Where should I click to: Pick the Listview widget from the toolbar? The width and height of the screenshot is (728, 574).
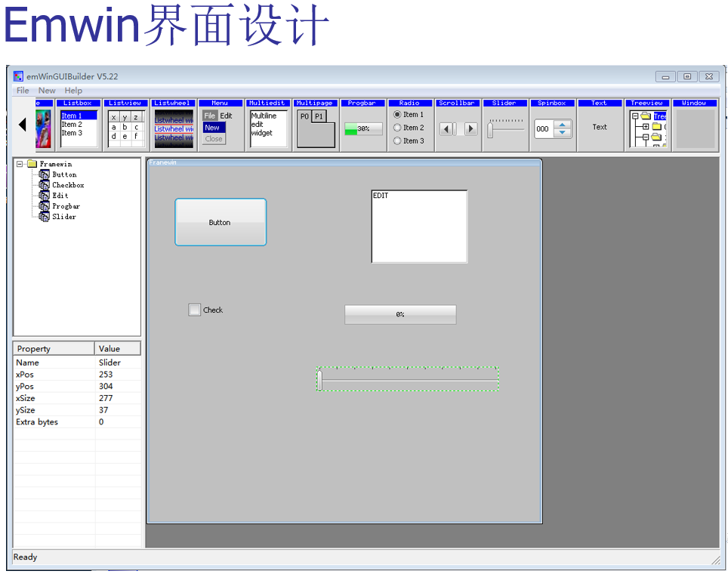[126, 125]
